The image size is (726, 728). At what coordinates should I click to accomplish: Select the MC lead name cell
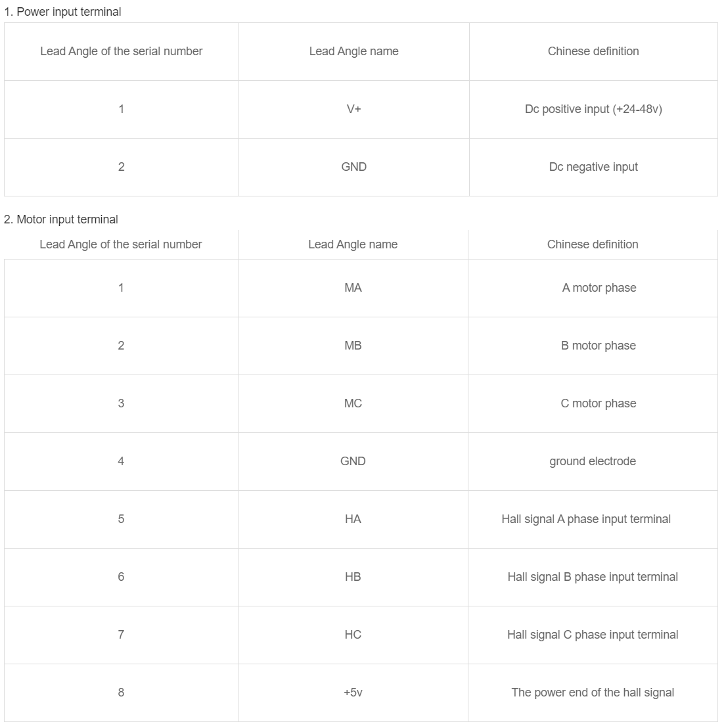pos(353,403)
